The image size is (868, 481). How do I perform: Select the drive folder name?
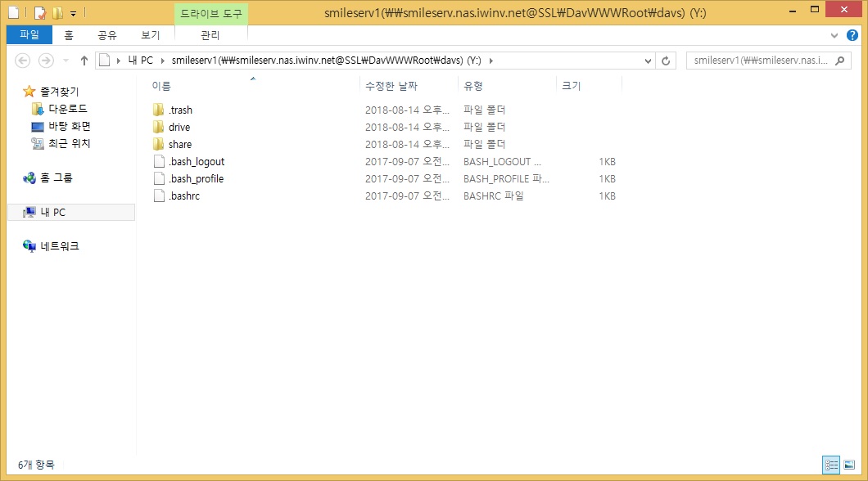coord(179,127)
